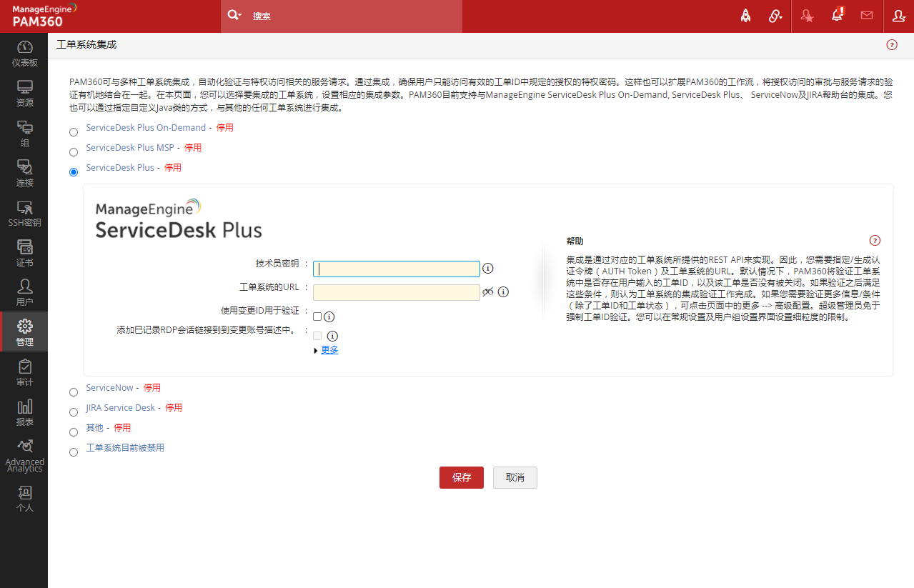This screenshot has width=914, height=588.
Task: Open the user account profile icon
Action: click(x=899, y=16)
